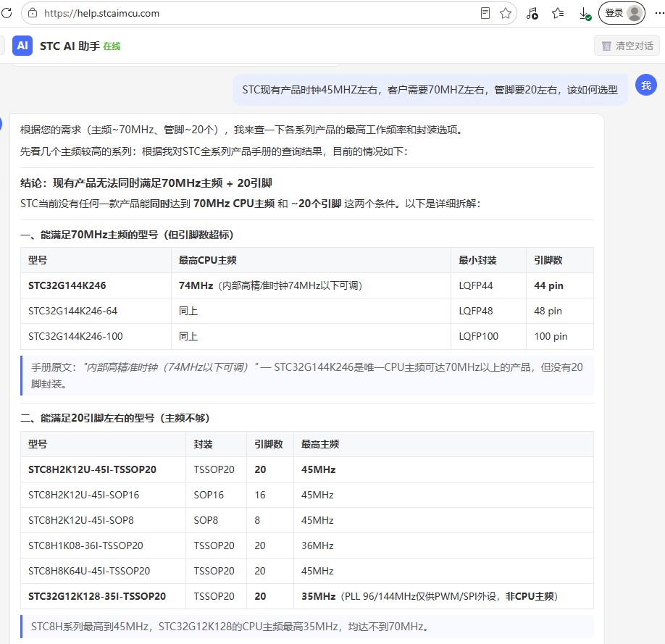
Task: Click the LQFP44 package cell
Action: [x=488, y=285]
